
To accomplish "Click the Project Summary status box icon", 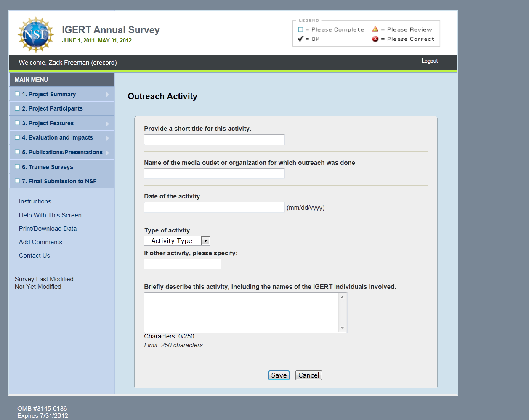I will click(17, 94).
